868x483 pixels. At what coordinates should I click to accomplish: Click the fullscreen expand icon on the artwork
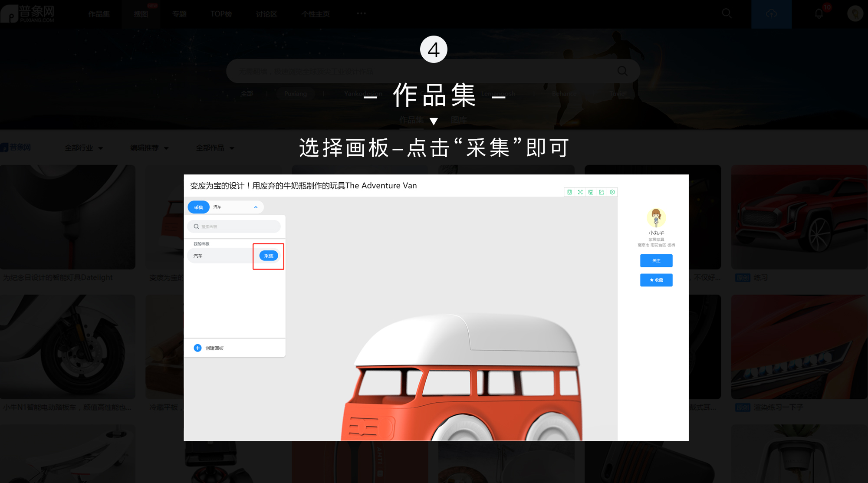(x=580, y=192)
